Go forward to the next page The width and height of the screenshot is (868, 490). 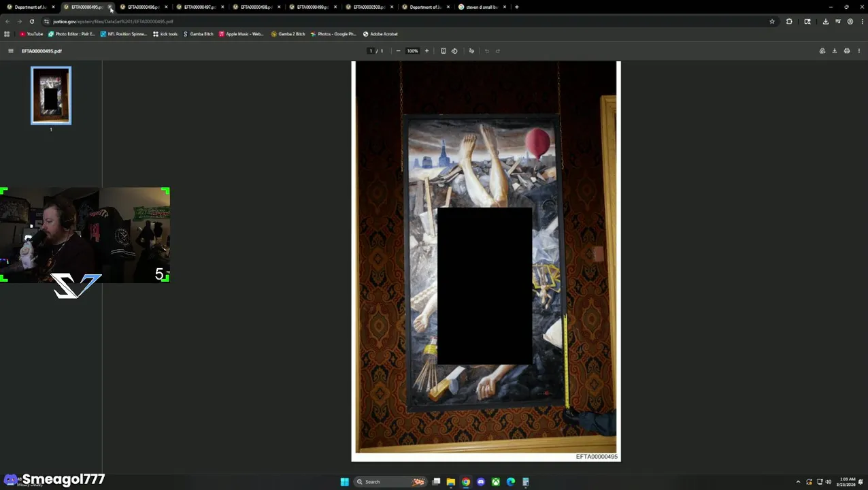(19, 22)
